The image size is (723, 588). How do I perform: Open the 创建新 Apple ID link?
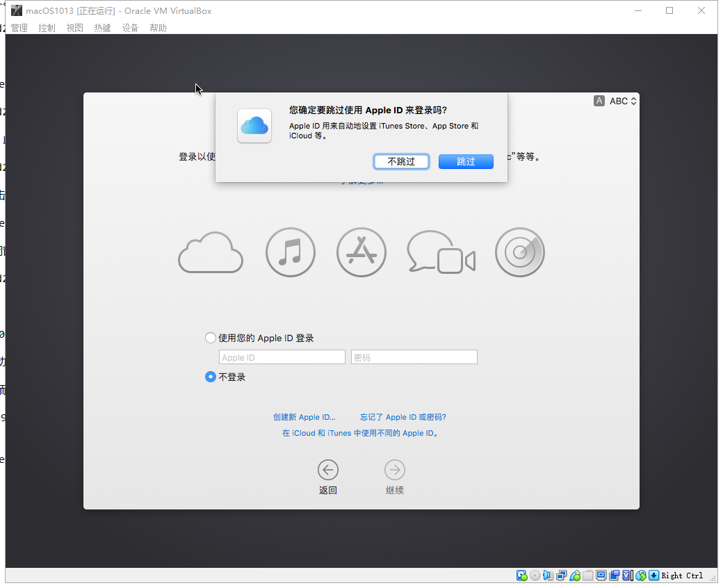click(304, 417)
